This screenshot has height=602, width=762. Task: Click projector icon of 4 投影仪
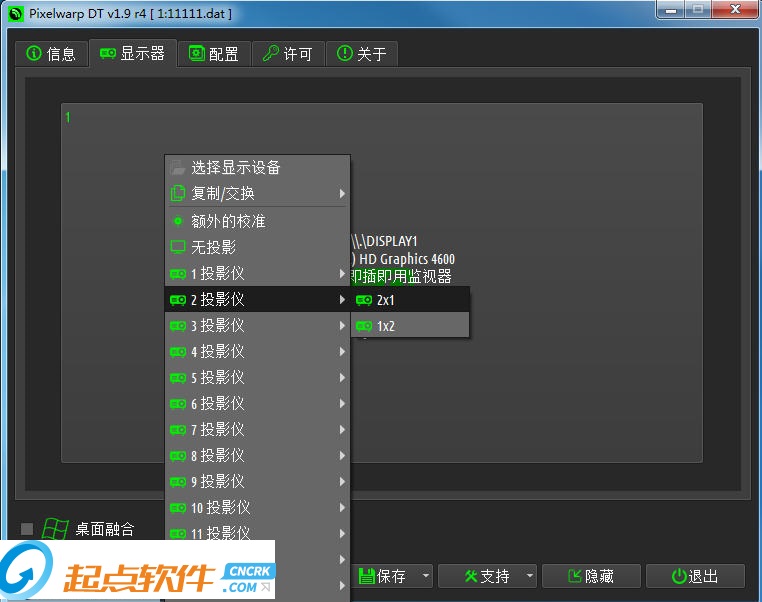pyautogui.click(x=178, y=351)
